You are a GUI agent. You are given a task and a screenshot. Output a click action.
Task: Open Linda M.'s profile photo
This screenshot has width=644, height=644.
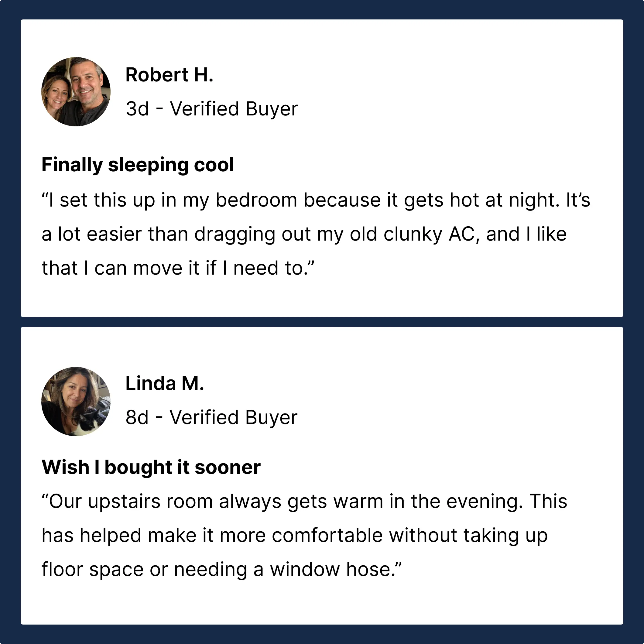point(76,401)
